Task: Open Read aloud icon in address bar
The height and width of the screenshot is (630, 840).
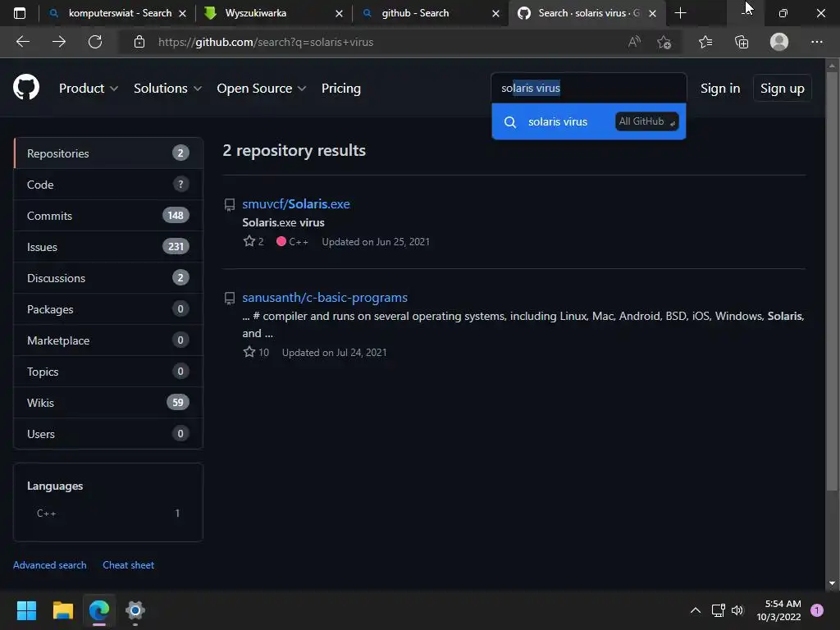Action: point(634,42)
